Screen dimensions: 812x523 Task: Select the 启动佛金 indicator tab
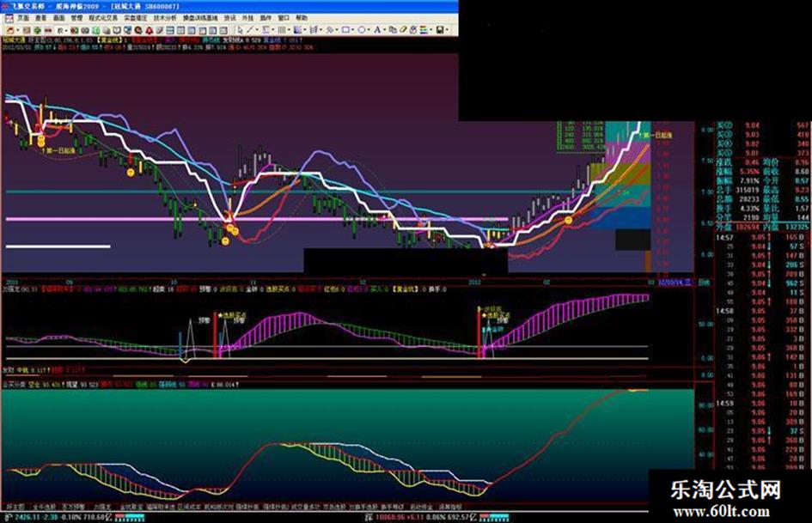[x=421, y=507]
